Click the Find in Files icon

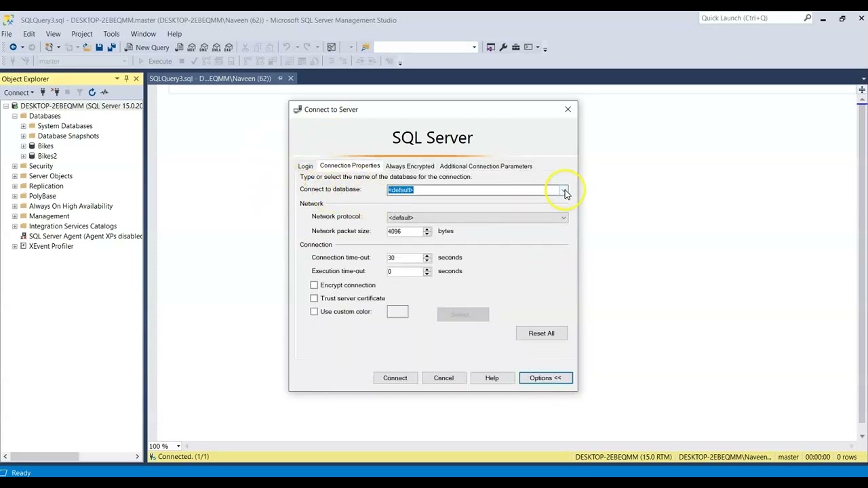coord(366,47)
